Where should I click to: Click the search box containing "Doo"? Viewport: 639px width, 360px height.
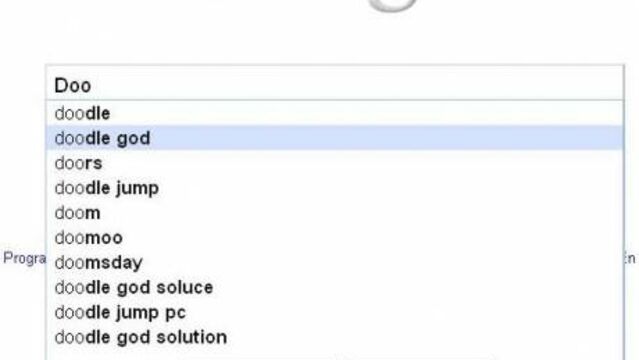[334, 84]
